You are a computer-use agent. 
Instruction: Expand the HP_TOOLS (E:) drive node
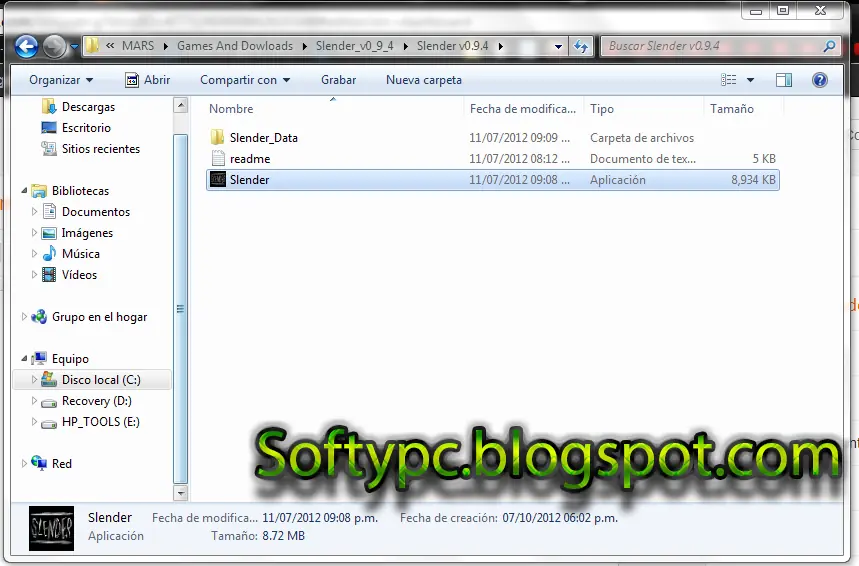tap(34, 421)
